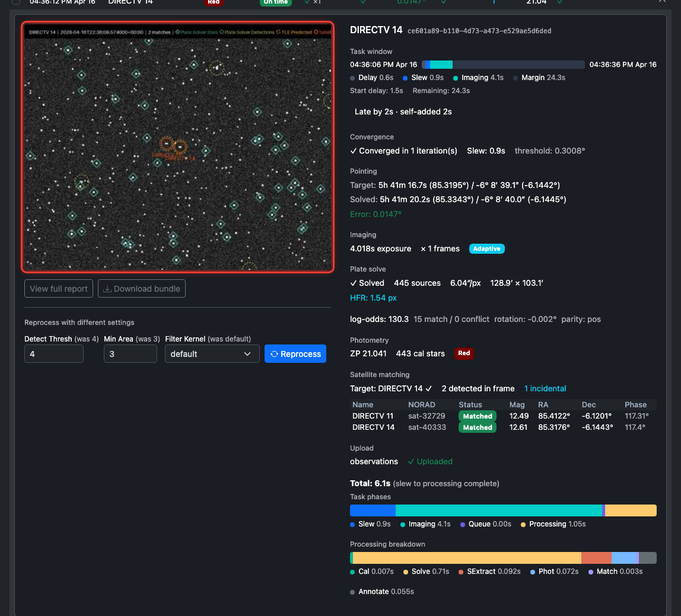Click the green Error: 0.0147° text

pyautogui.click(x=375, y=214)
